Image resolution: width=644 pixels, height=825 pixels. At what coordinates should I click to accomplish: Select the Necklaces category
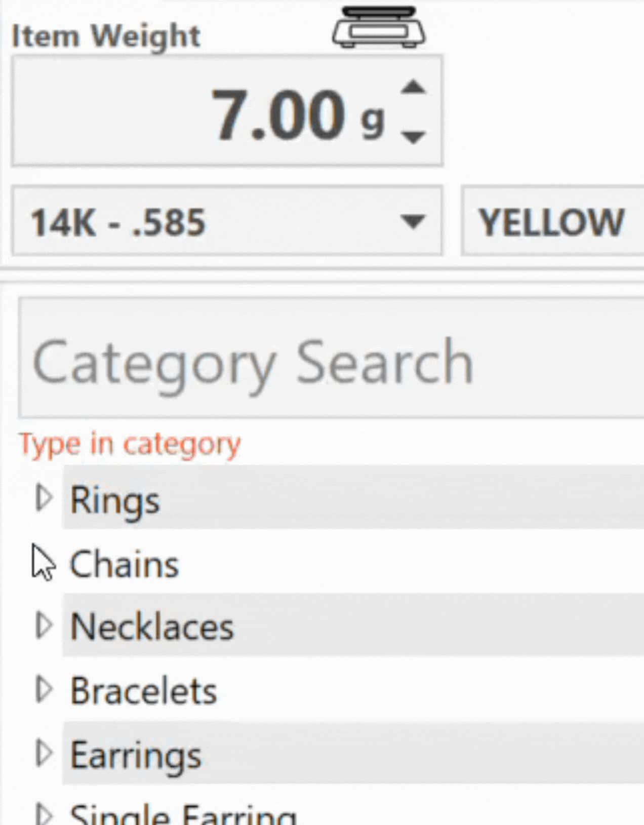click(x=152, y=627)
